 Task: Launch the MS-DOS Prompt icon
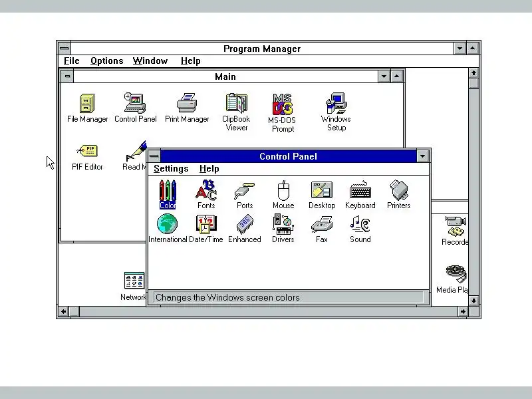tap(282, 104)
